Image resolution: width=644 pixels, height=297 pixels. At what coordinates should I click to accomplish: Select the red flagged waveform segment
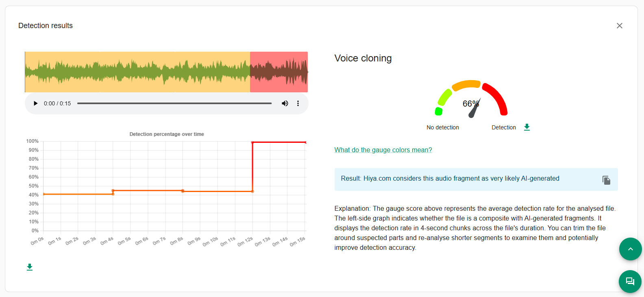point(278,72)
